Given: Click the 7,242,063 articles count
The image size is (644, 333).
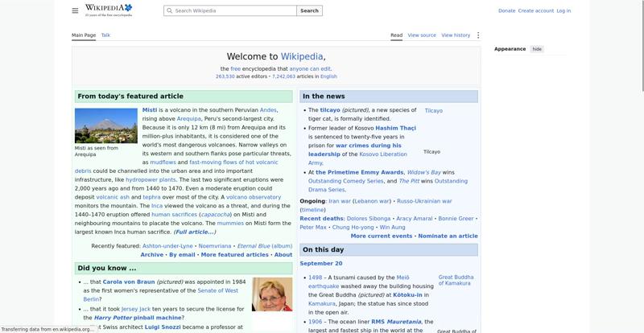Looking at the screenshot, I should click(283, 76).
